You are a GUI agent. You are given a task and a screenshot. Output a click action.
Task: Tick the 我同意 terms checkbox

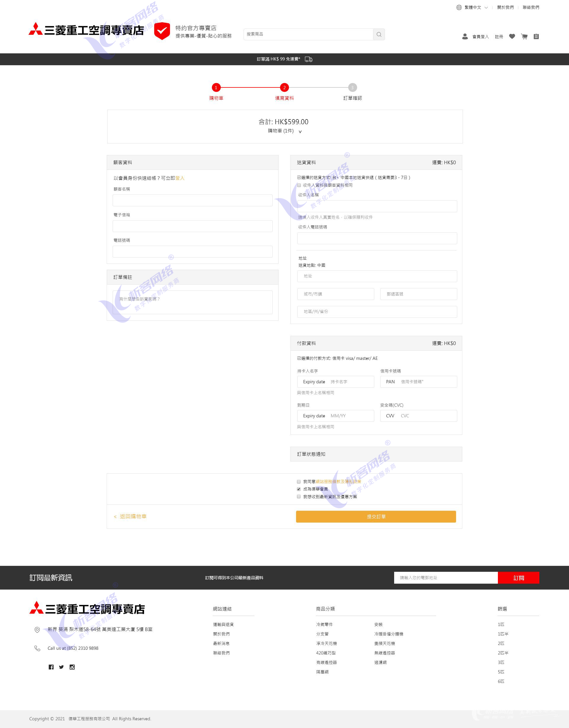click(299, 482)
